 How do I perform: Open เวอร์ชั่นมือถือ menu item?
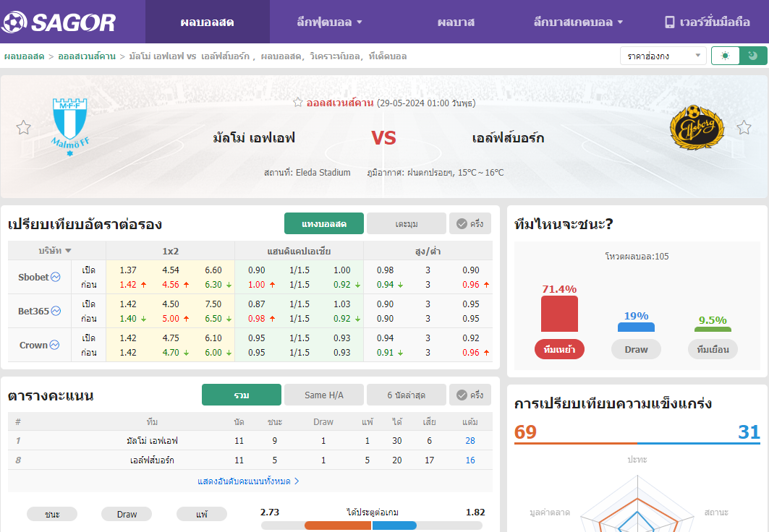(708, 22)
